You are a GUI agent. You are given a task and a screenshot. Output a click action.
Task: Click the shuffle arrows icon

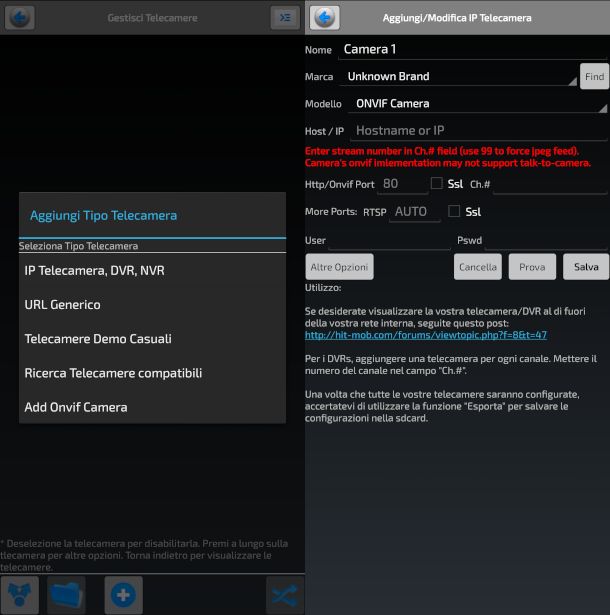(x=285, y=595)
